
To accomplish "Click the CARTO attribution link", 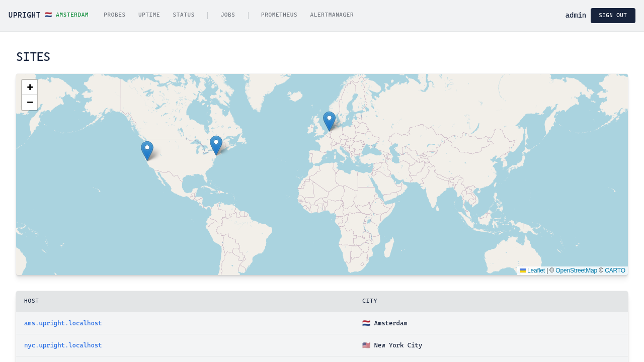I will pos(615,270).
